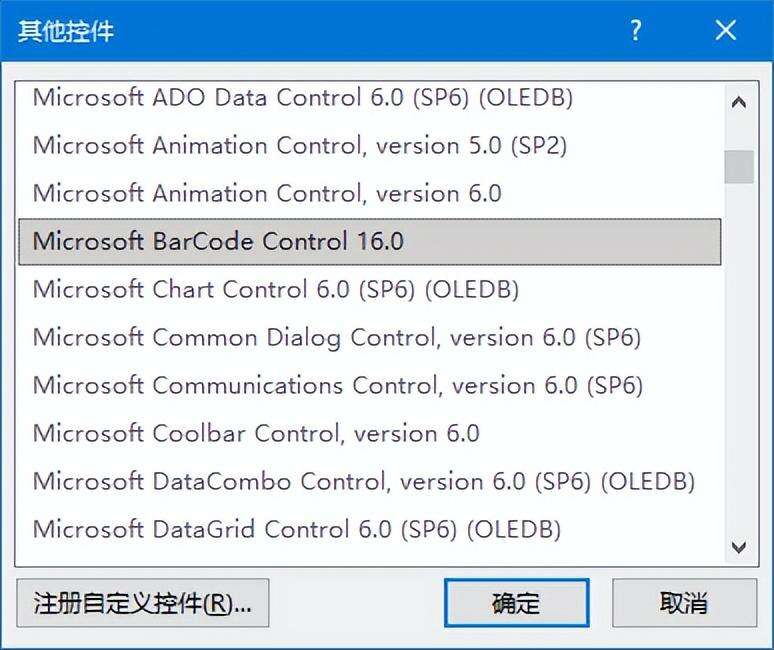The image size is (774, 650).
Task: Select Microsoft DataCombo Control entry
Action: pyautogui.click(x=370, y=481)
